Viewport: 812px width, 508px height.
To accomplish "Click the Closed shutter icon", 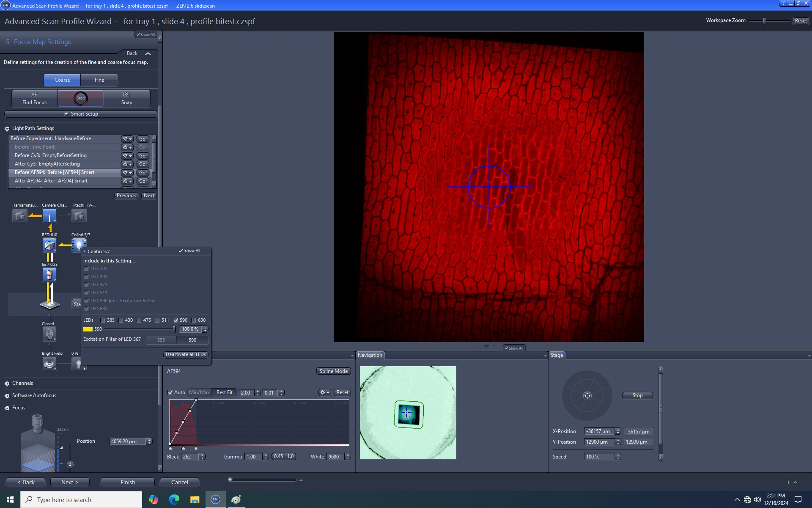I will (x=49, y=334).
